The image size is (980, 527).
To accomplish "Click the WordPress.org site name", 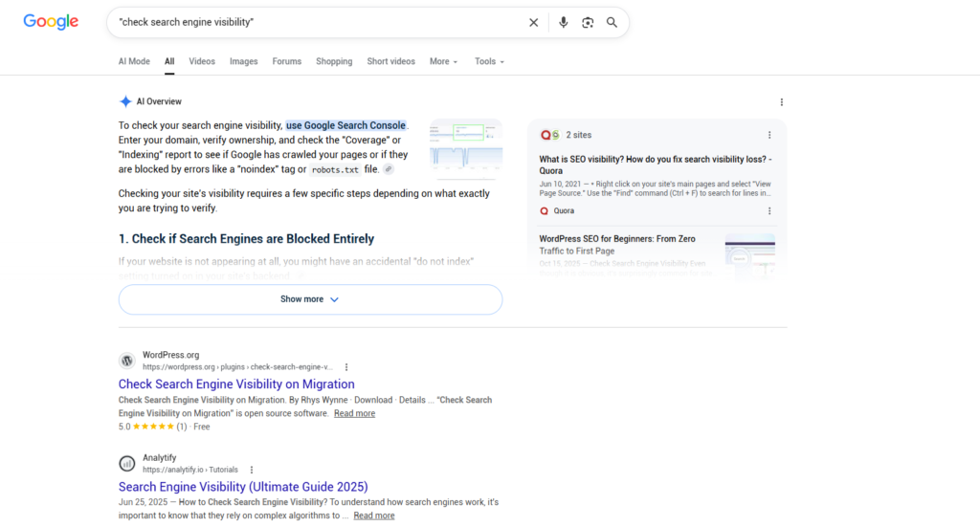I will pos(170,355).
